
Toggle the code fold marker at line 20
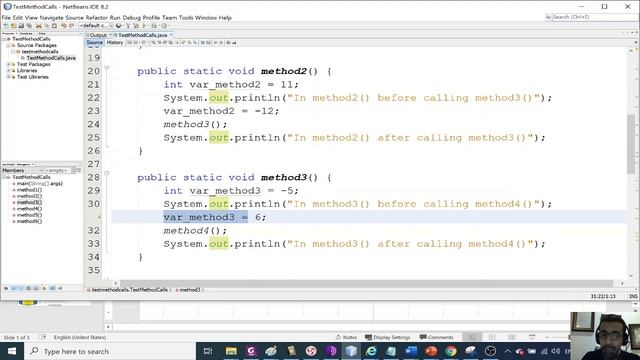(107, 67)
